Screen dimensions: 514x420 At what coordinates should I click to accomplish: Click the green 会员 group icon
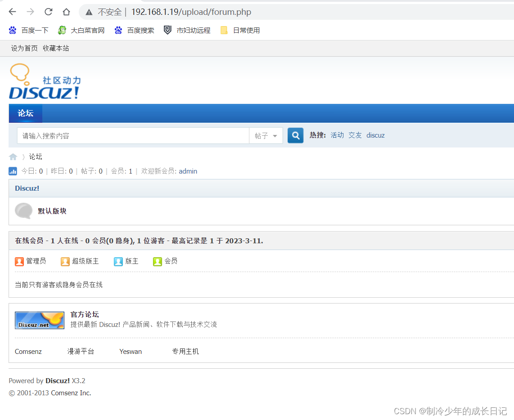[x=158, y=261]
